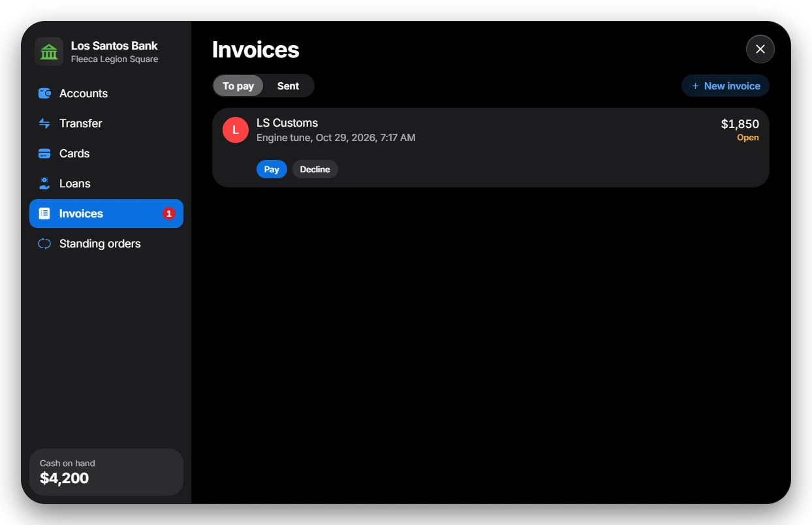Viewport: 812px width, 525px height.
Task: Click the $1,850 invoice amount
Action: (740, 124)
